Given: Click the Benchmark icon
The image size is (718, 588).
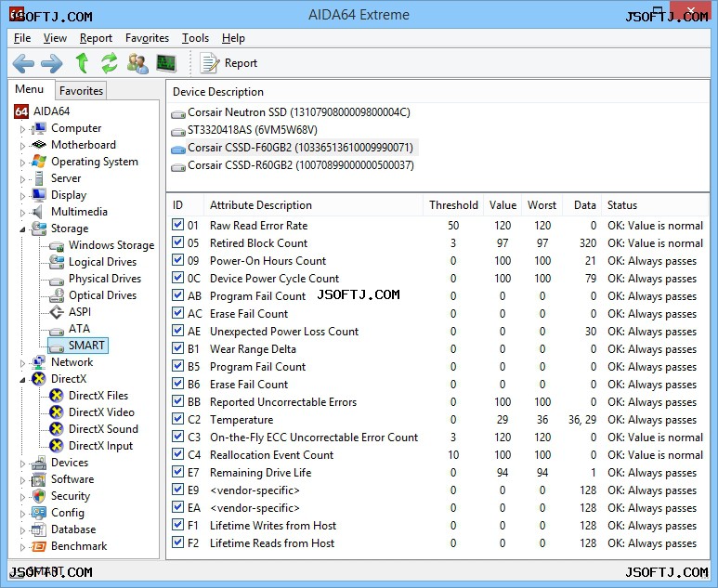Looking at the screenshot, I should tap(39, 546).
